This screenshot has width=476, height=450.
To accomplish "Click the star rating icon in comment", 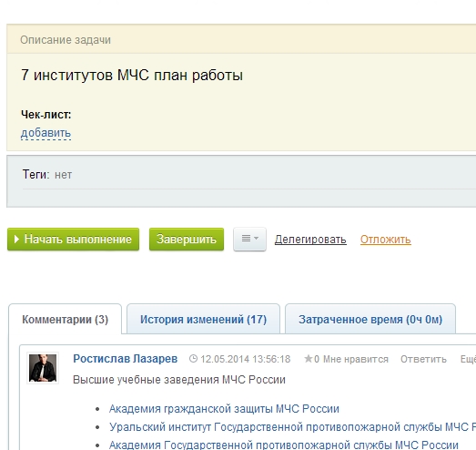I will click(x=309, y=359).
